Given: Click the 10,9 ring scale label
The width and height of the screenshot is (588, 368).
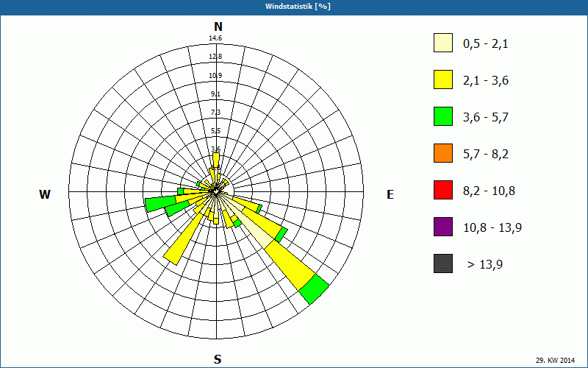Looking at the screenshot, I should pos(215,76).
